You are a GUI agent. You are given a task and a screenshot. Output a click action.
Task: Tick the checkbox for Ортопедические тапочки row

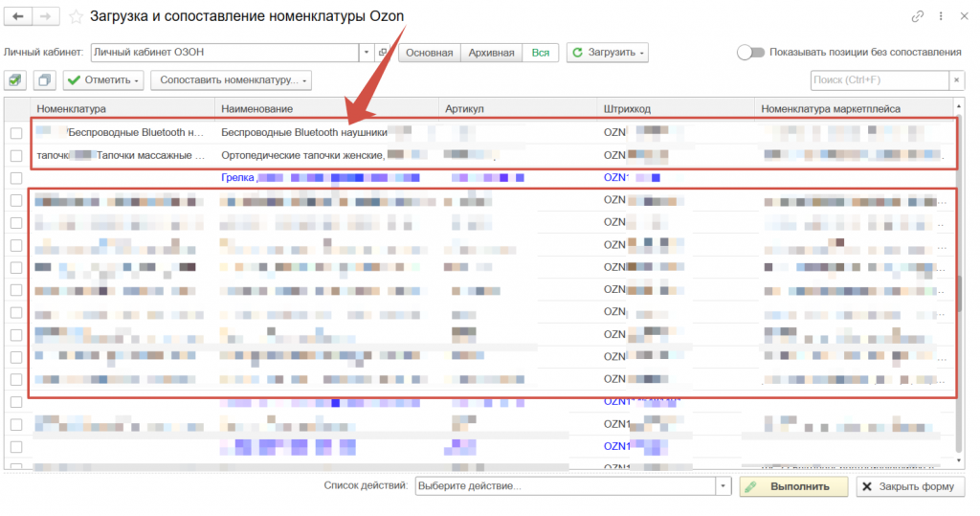click(16, 155)
